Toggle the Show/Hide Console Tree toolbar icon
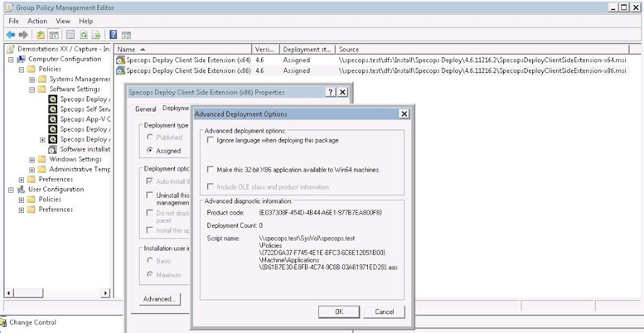The image size is (644, 333). click(x=53, y=35)
